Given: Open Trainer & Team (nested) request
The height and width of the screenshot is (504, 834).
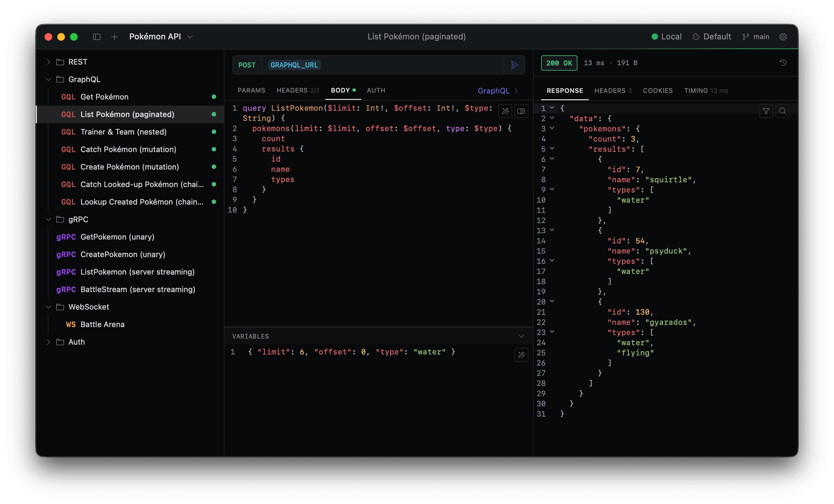Looking at the screenshot, I should [x=130, y=132].
